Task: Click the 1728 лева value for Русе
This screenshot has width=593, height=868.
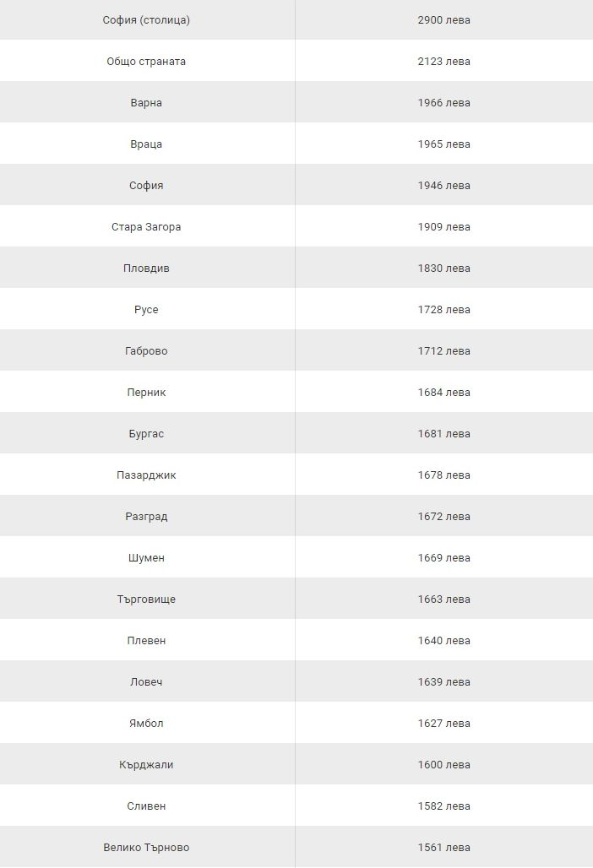Action: point(444,309)
